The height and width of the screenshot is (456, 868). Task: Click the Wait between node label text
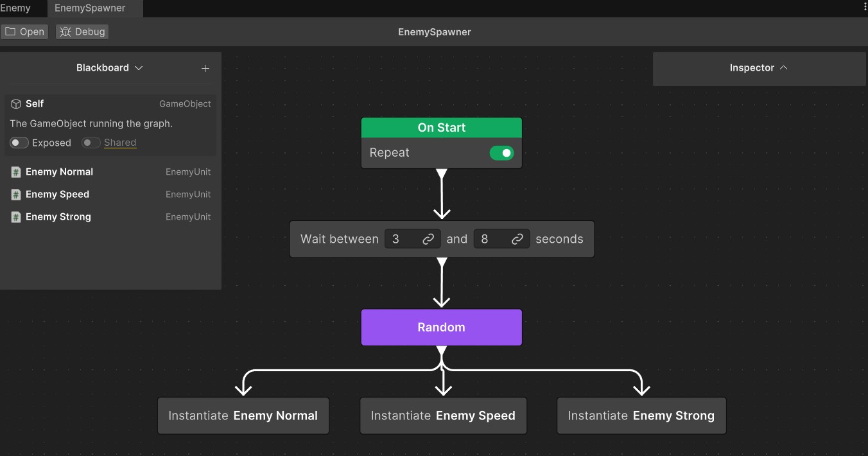[340, 239]
